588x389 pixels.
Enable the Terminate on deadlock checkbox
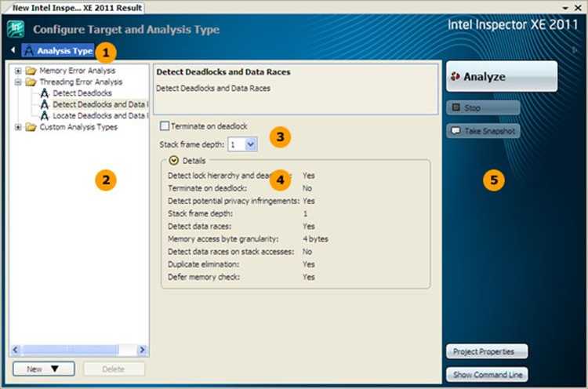coord(165,126)
